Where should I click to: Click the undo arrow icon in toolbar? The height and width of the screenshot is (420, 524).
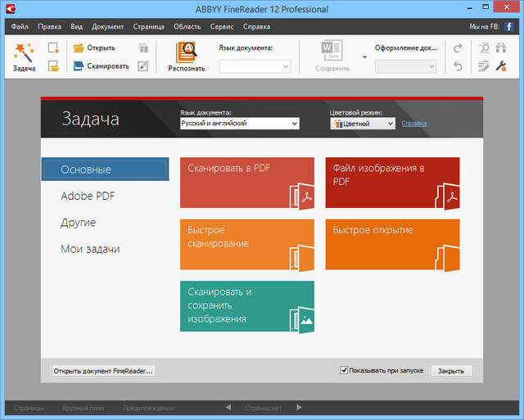click(457, 65)
